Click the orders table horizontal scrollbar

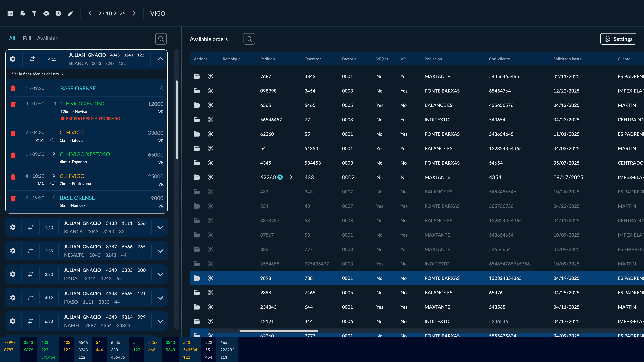pos(279,331)
